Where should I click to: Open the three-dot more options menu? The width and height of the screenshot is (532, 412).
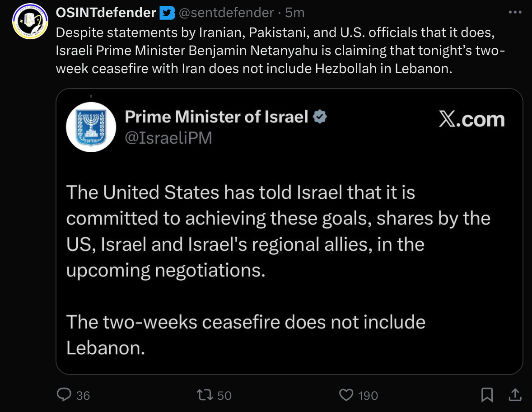click(515, 13)
